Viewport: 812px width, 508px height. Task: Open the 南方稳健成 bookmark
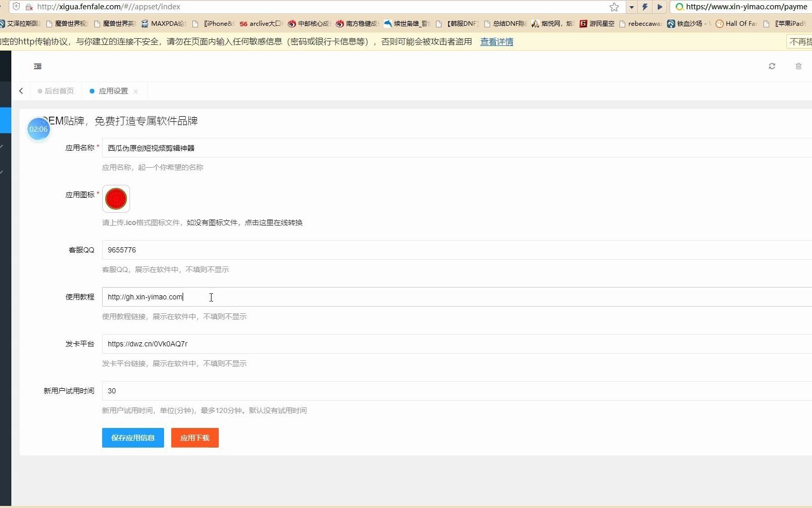point(357,24)
